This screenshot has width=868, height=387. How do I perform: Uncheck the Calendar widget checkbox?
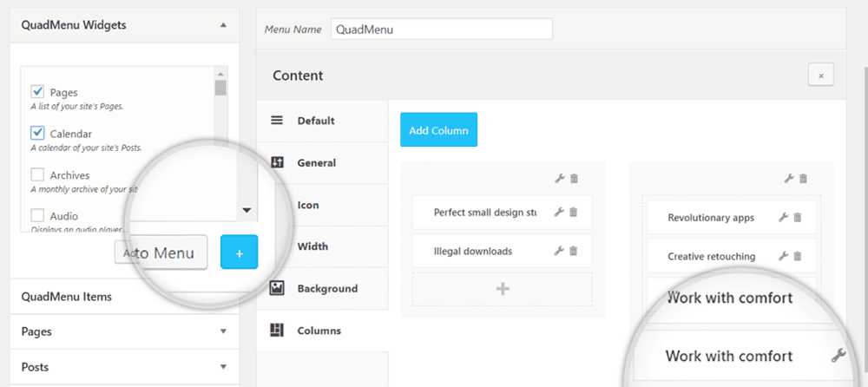[38, 133]
